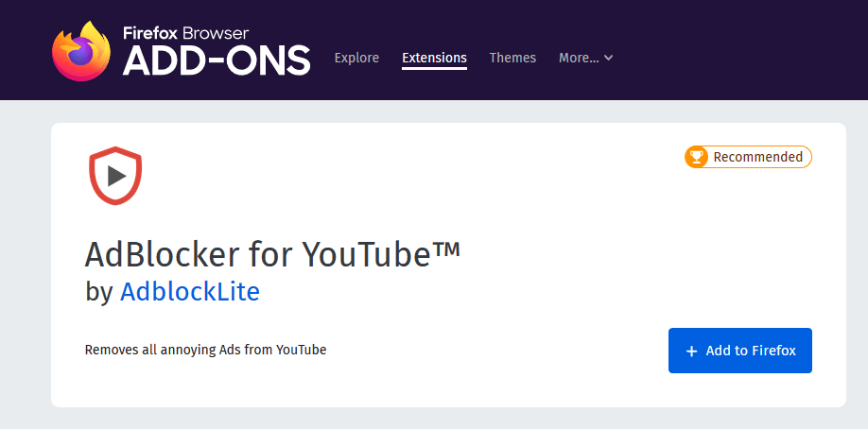Click the red shield extension icon

click(x=115, y=175)
